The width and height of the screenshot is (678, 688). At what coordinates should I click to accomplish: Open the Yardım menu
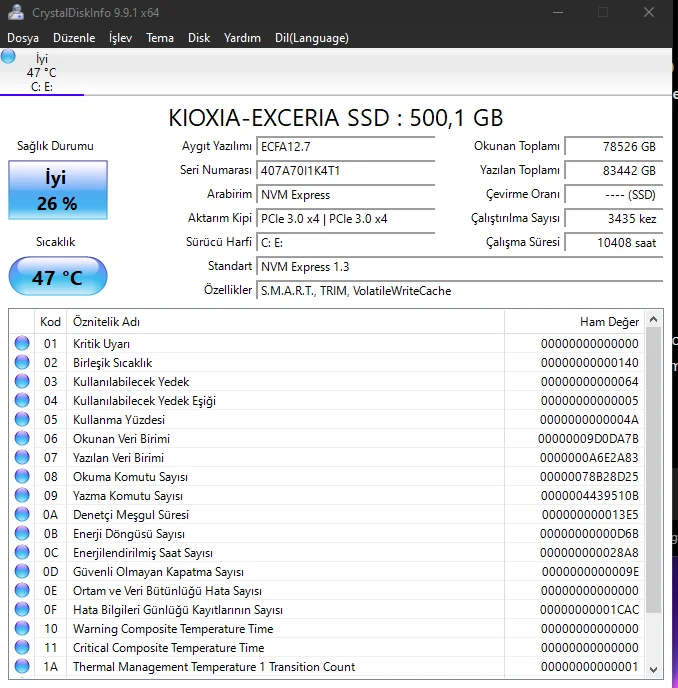point(242,38)
